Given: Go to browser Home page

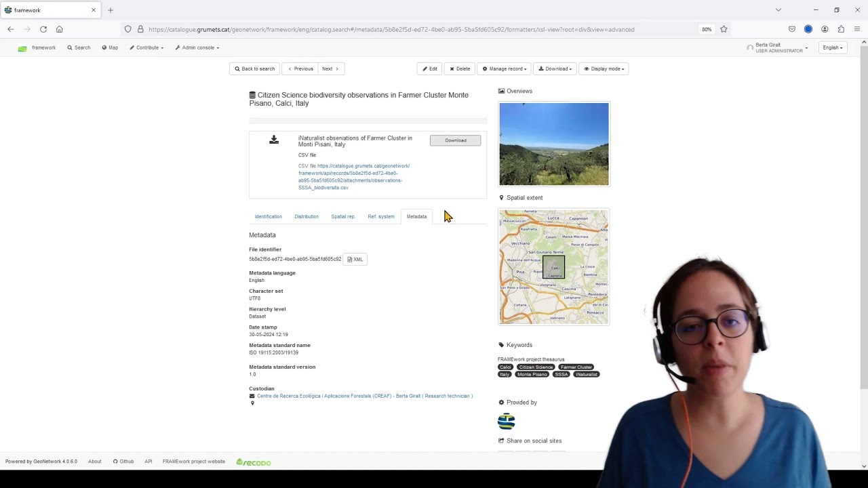Looking at the screenshot, I should tap(60, 29).
